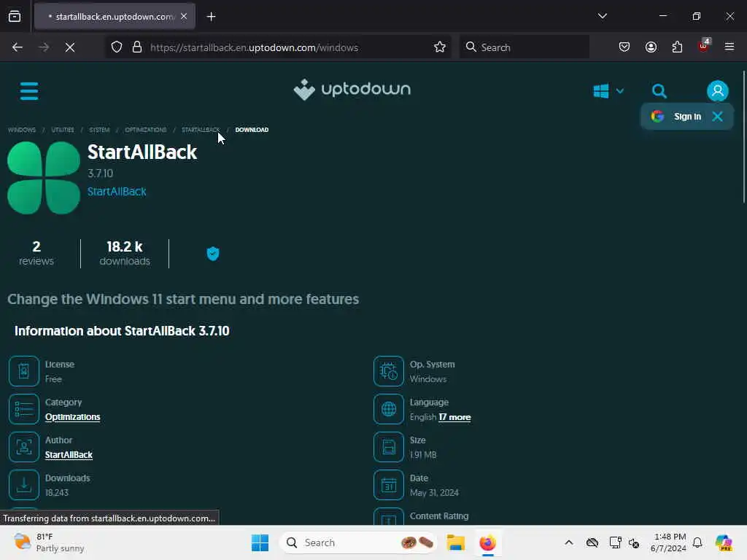Click the StartAllBack clover app icon
The image size is (747, 560).
click(x=44, y=178)
